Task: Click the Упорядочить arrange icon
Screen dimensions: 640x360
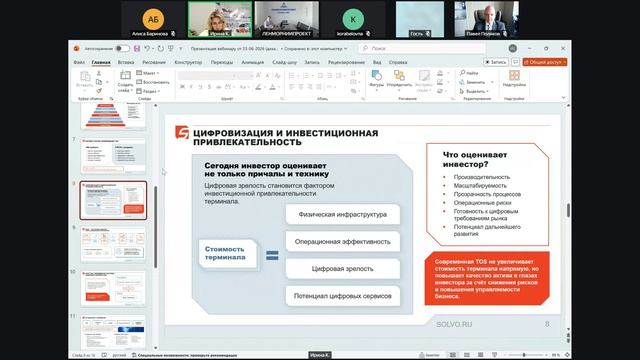Action: pos(399,76)
